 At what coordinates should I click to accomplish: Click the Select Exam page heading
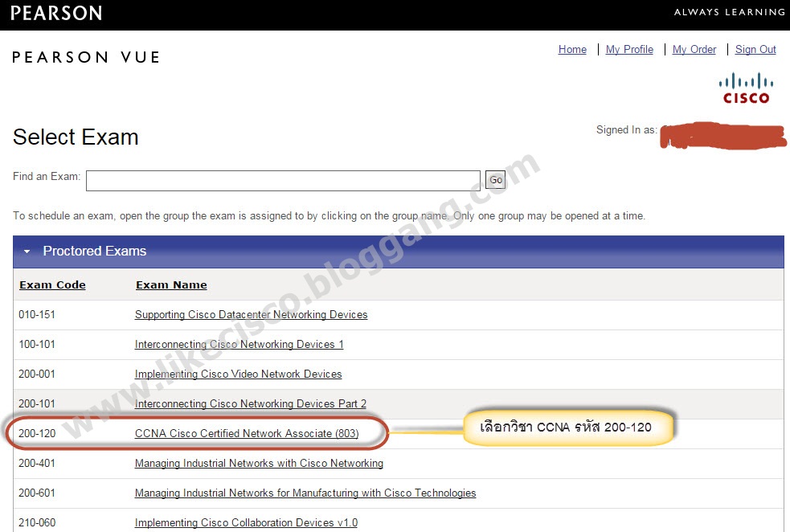pyautogui.click(x=76, y=137)
